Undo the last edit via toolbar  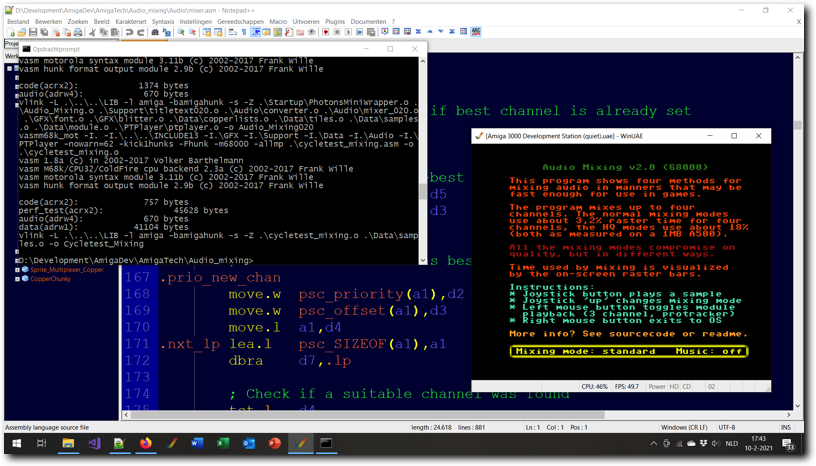[x=129, y=32]
